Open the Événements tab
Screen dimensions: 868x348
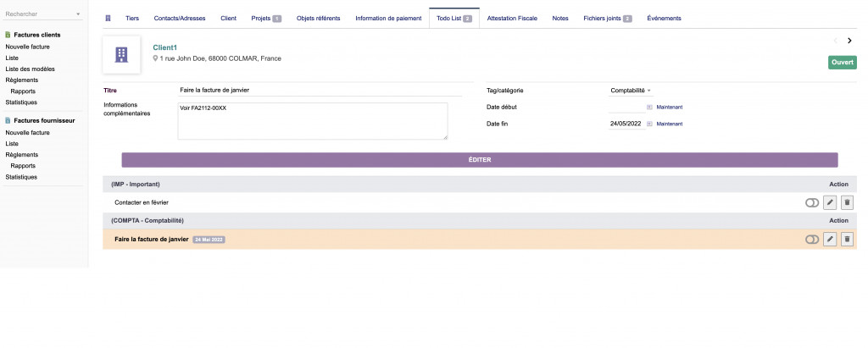(664, 19)
